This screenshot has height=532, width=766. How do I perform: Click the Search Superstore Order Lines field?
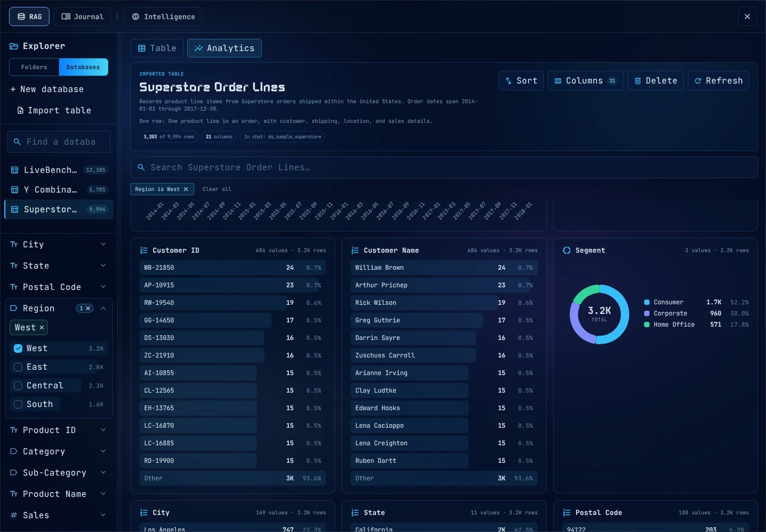(444, 168)
